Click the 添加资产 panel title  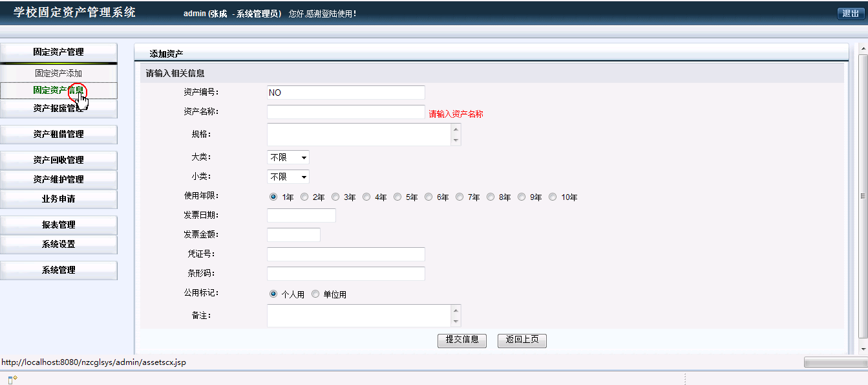pyautogui.click(x=166, y=54)
